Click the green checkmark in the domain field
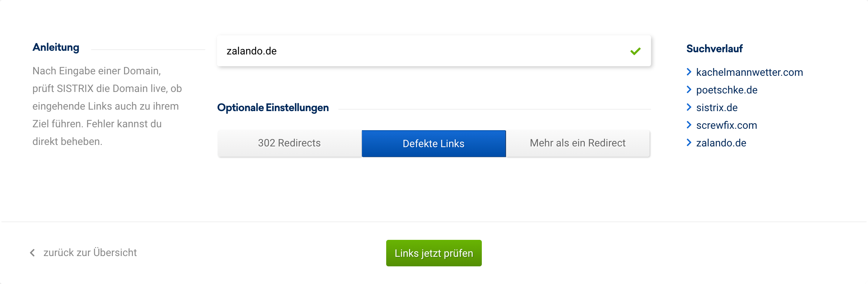868x284 pixels. pyautogui.click(x=635, y=51)
